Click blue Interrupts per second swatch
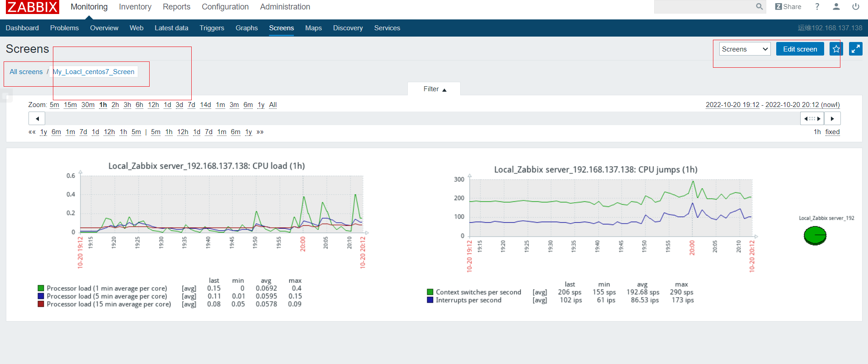868x364 pixels. tap(430, 300)
